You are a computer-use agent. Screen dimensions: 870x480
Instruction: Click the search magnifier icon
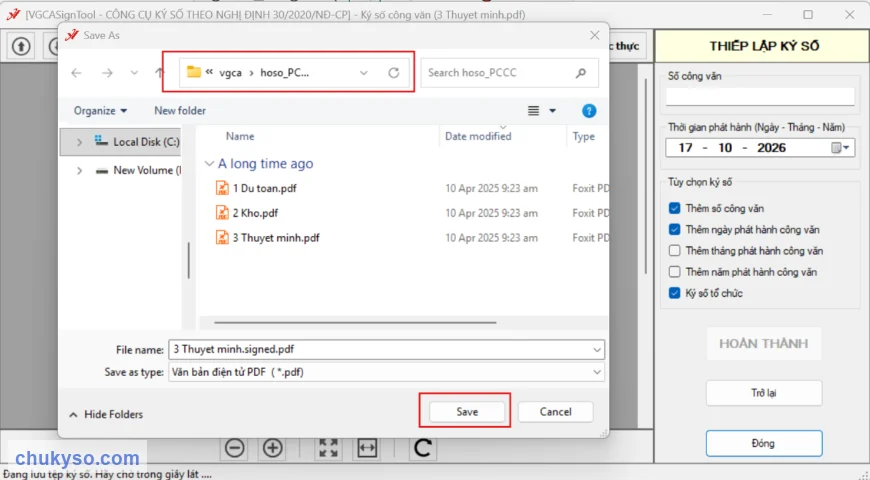click(581, 73)
